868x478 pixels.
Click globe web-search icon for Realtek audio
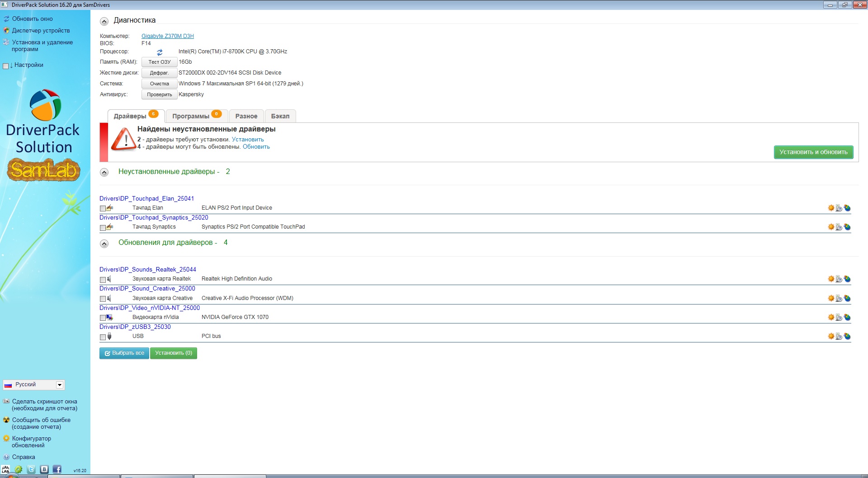point(847,279)
